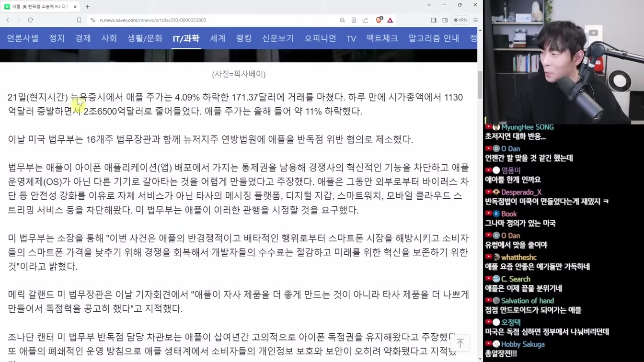Open the 사회 section
This screenshot has width=644, height=362.
pyautogui.click(x=109, y=38)
